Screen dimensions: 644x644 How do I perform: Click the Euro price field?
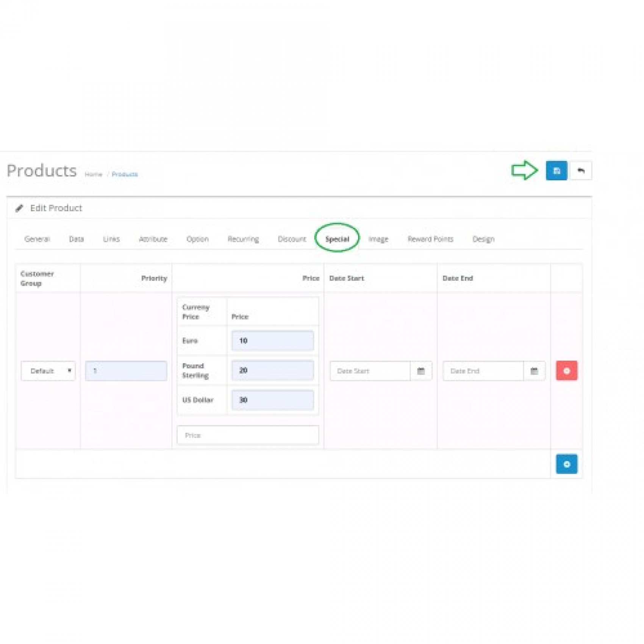(272, 341)
